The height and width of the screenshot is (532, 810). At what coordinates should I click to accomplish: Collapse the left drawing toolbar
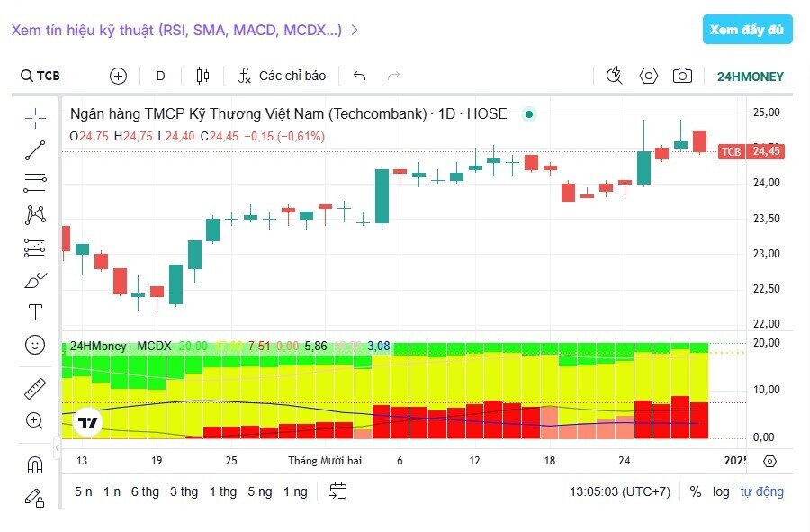tap(58, 447)
